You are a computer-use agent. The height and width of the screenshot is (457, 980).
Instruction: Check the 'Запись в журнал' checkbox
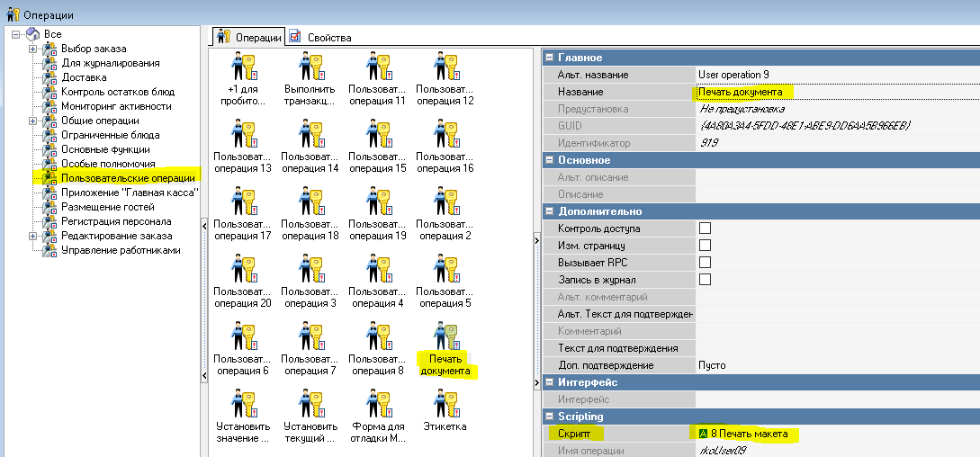click(706, 280)
